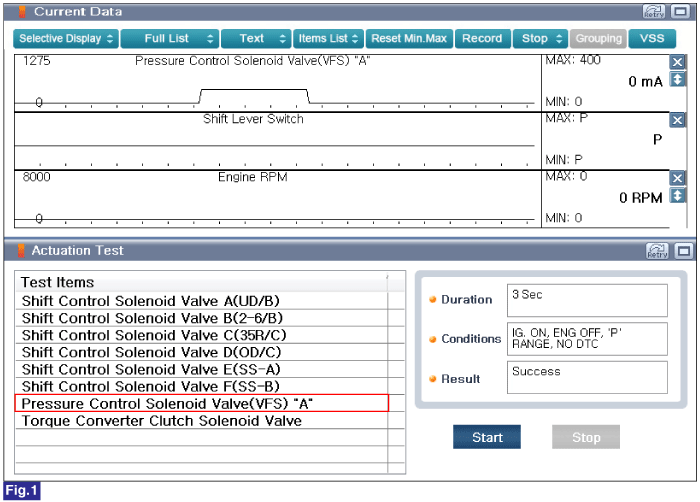Adjust scale arrows for Engine RPM graph

coord(677,196)
